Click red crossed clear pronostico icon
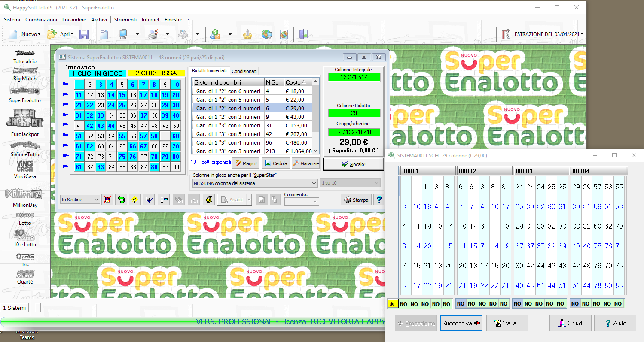The height and width of the screenshot is (342, 644). tap(107, 200)
